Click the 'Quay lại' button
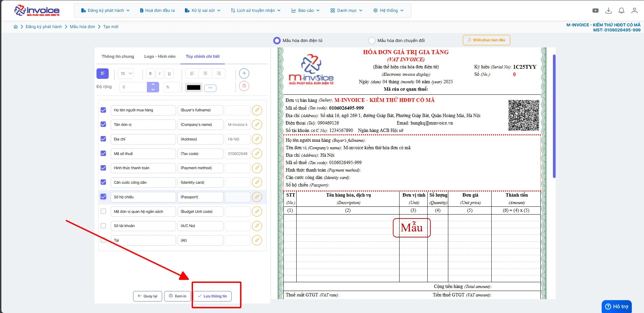The width and height of the screenshot is (644, 313). [x=148, y=296]
